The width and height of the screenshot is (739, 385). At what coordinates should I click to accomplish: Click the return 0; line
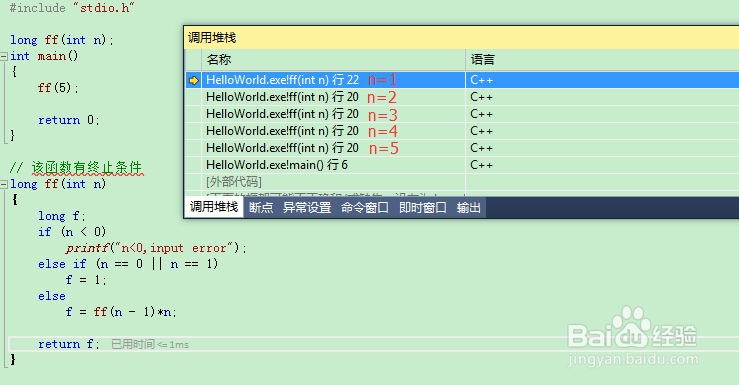click(x=69, y=120)
